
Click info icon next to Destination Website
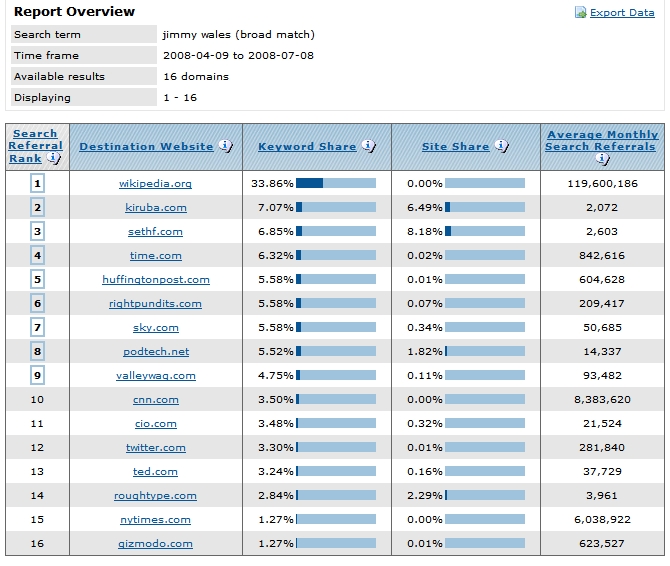(x=225, y=146)
